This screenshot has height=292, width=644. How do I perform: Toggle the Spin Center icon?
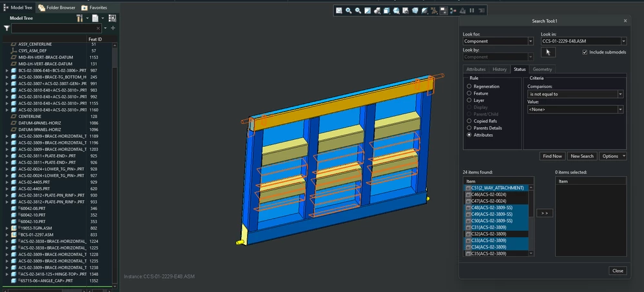[x=453, y=11]
